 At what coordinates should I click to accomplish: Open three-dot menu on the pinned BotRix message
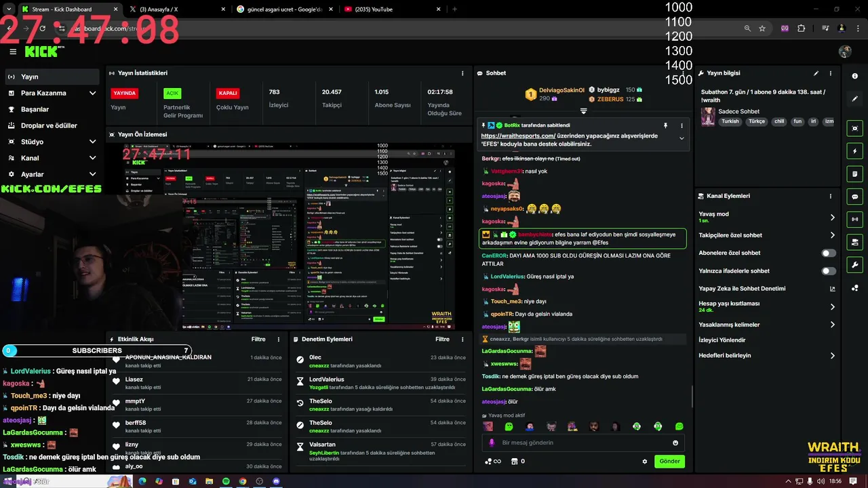coord(682,125)
